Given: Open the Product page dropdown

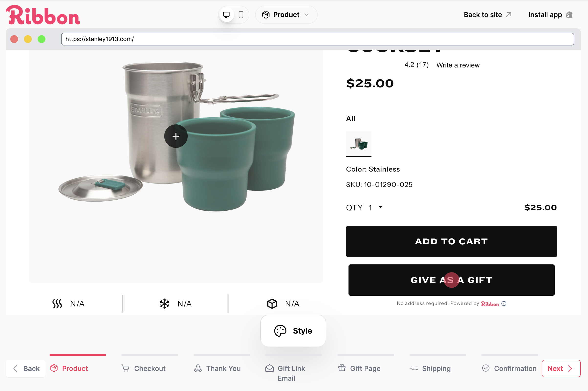Looking at the screenshot, I should point(286,15).
